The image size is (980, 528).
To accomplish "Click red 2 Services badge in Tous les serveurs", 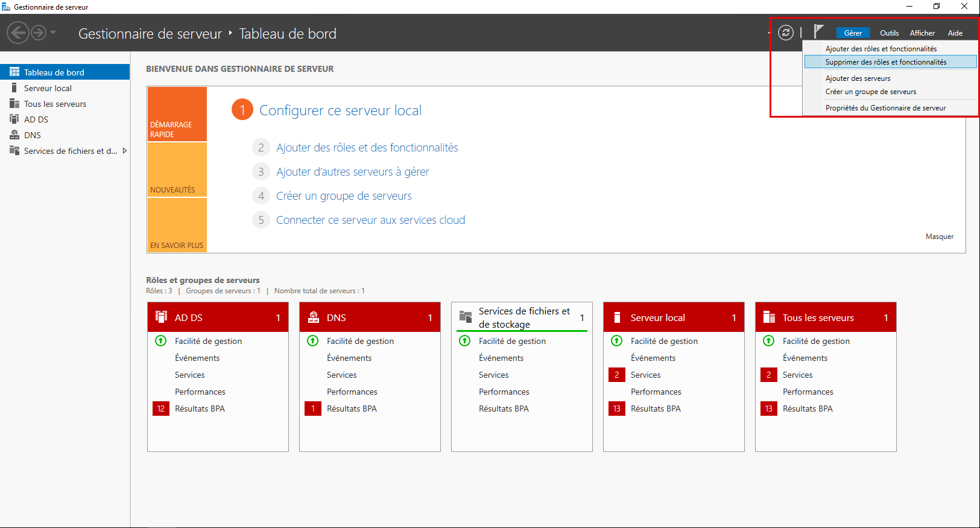I will point(769,375).
